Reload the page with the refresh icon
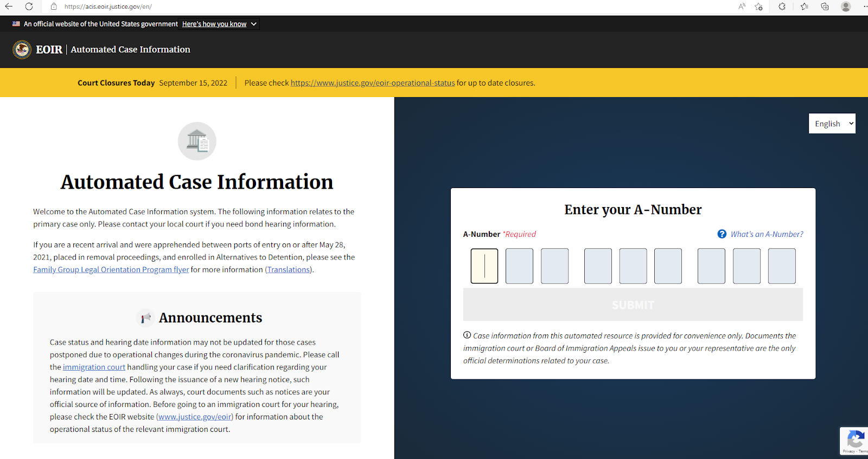This screenshot has width=868, height=459. (29, 7)
